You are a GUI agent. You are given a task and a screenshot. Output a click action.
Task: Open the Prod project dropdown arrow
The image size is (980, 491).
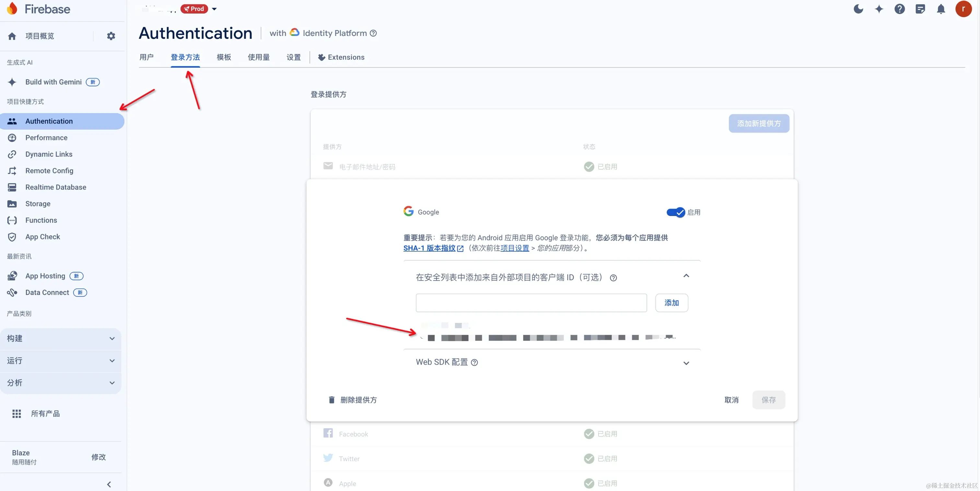214,9
